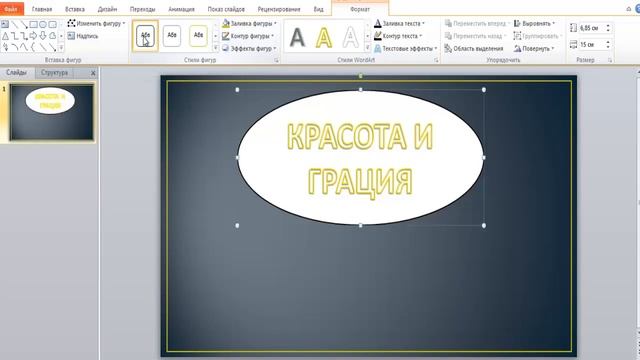Increase the shape height with stepper
640x360 pixels.
(x=608, y=26)
